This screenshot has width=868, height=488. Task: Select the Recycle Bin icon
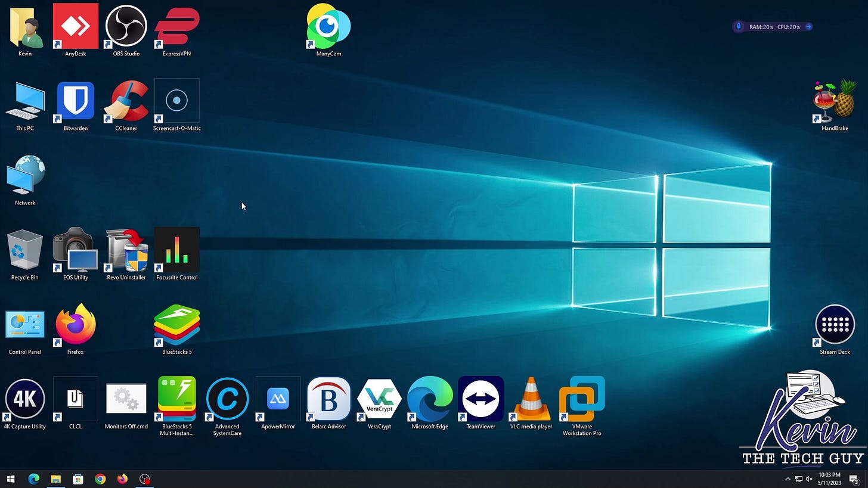coord(25,255)
